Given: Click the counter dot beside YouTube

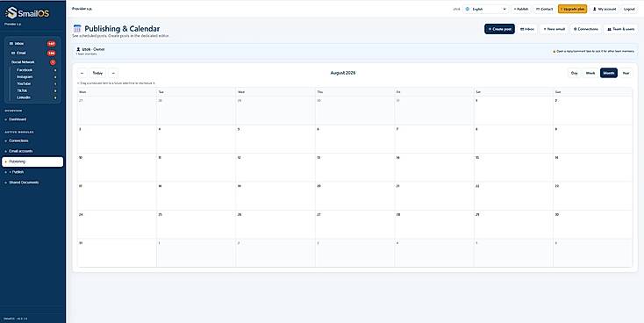Looking at the screenshot, I should pos(55,84).
